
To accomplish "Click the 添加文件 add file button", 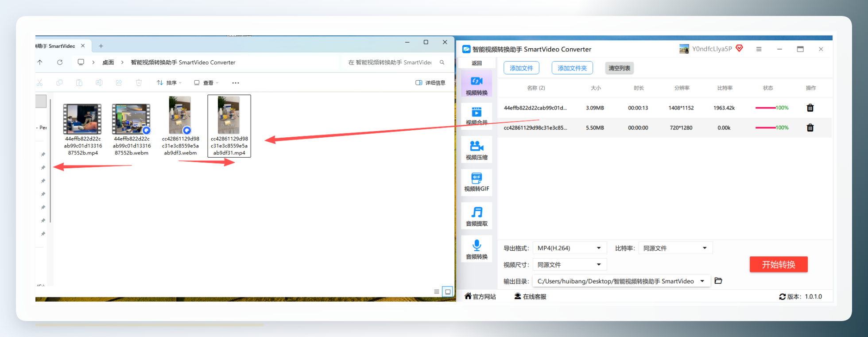I will tap(521, 68).
